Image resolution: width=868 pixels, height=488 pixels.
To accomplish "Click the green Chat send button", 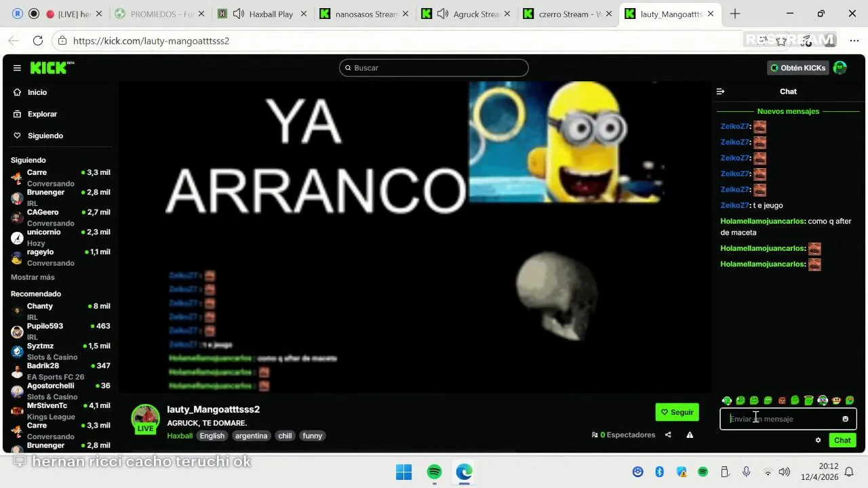I will click(842, 440).
